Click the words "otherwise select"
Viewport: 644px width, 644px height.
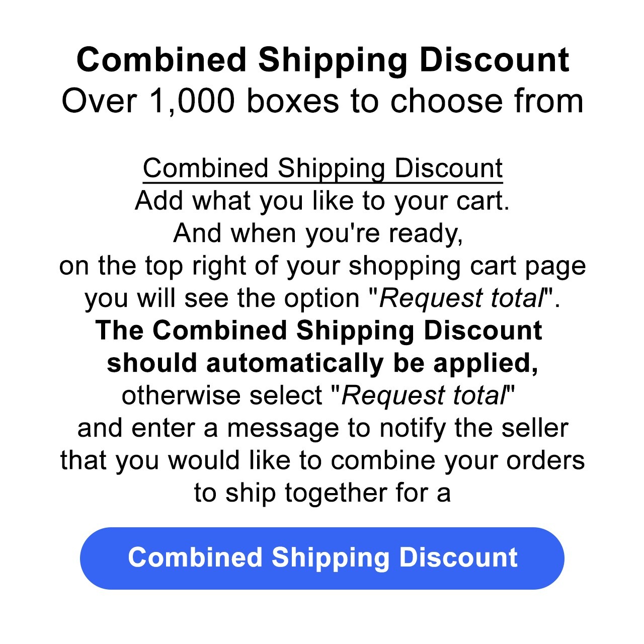pos(222,395)
